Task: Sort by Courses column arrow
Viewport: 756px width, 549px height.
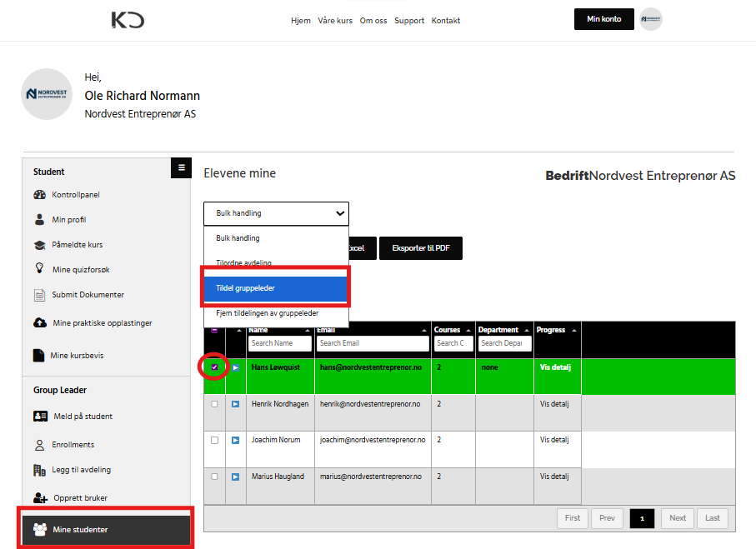Action: (468, 330)
